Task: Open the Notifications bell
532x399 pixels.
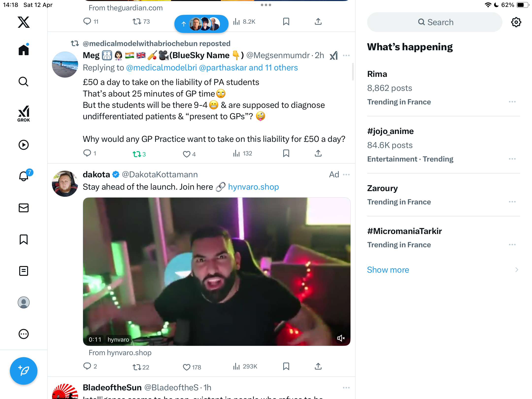Action: tap(24, 176)
